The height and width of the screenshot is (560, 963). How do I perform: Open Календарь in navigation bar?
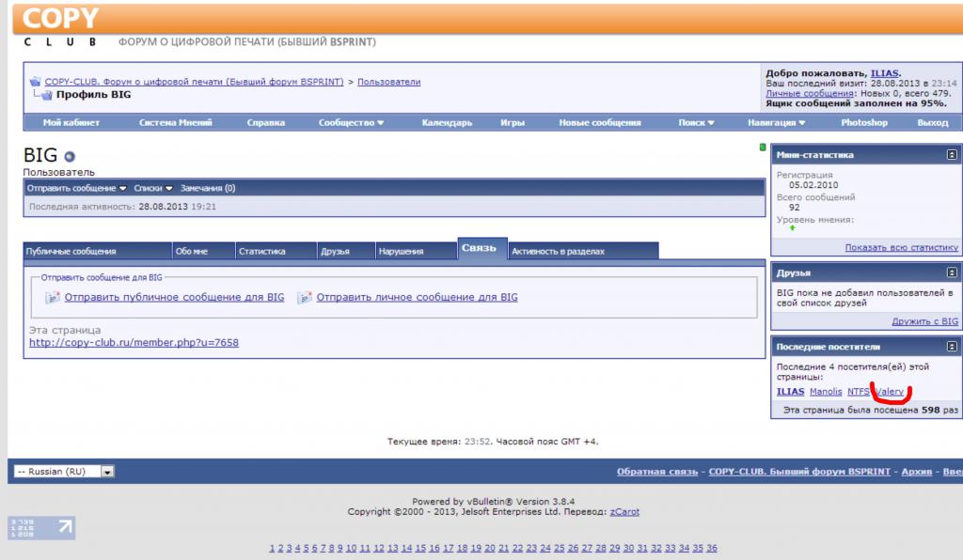coord(447,122)
